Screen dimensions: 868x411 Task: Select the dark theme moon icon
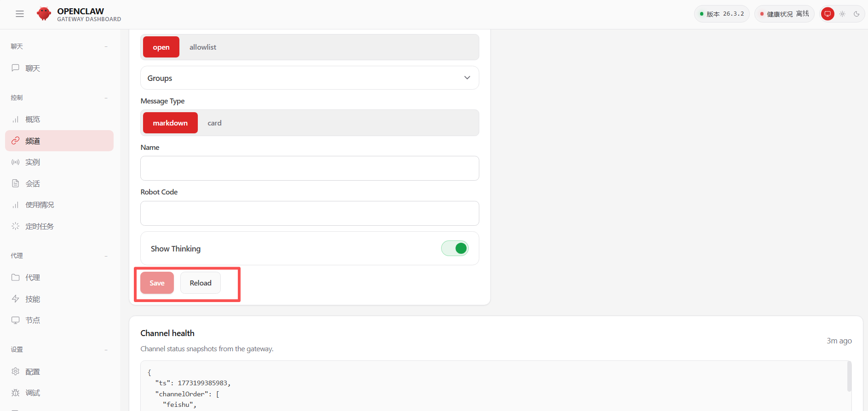click(857, 14)
